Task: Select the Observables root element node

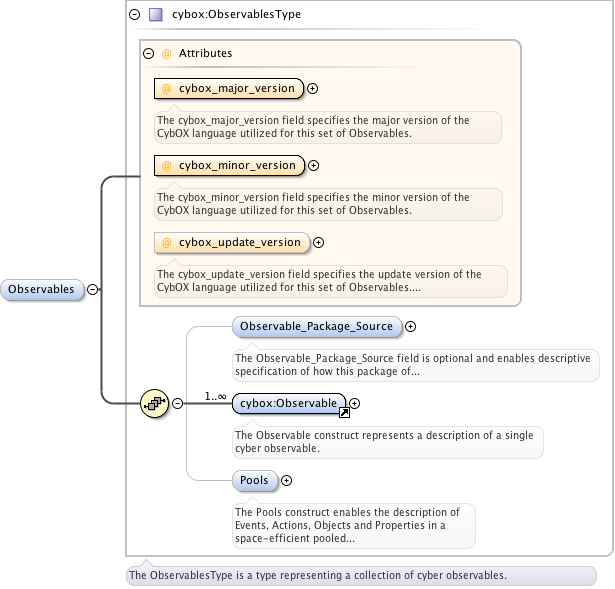Action: (x=42, y=290)
